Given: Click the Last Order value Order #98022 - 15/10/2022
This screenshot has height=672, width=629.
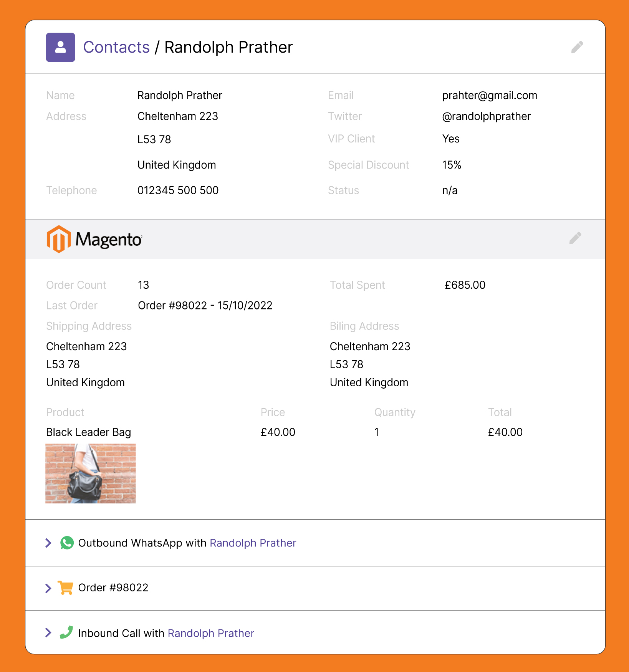Looking at the screenshot, I should click(205, 305).
